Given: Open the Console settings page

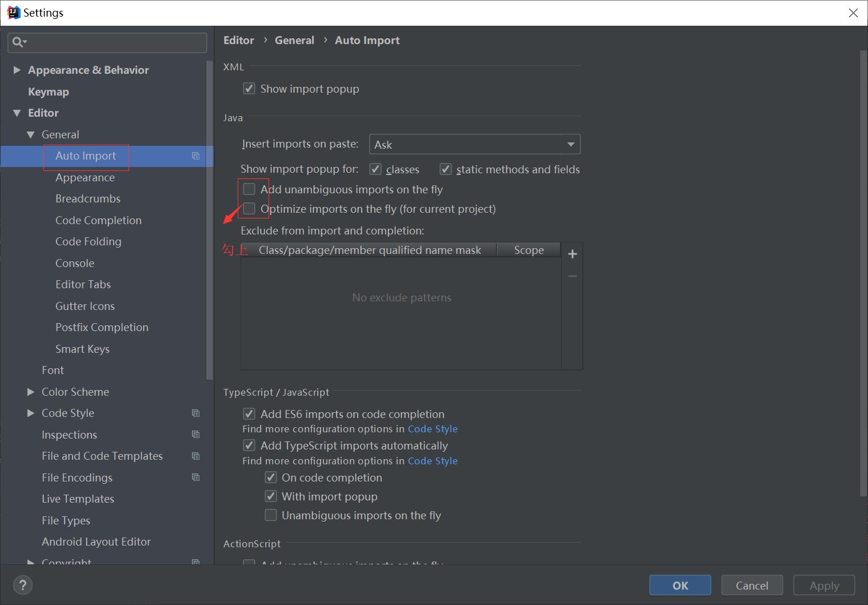Looking at the screenshot, I should tap(75, 263).
